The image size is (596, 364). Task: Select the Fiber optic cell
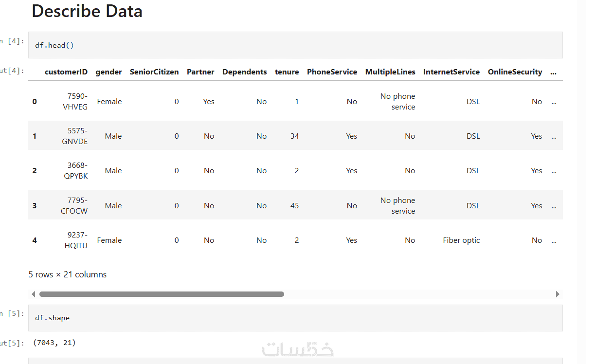[x=461, y=240]
